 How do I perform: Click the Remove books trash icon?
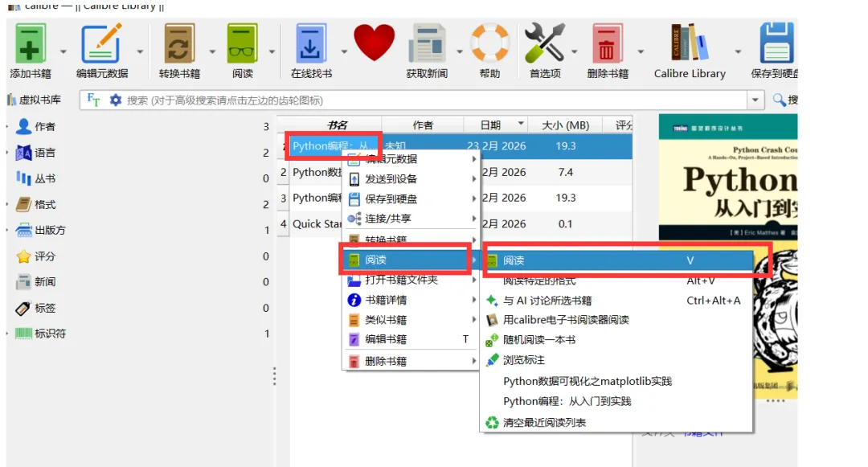607,43
